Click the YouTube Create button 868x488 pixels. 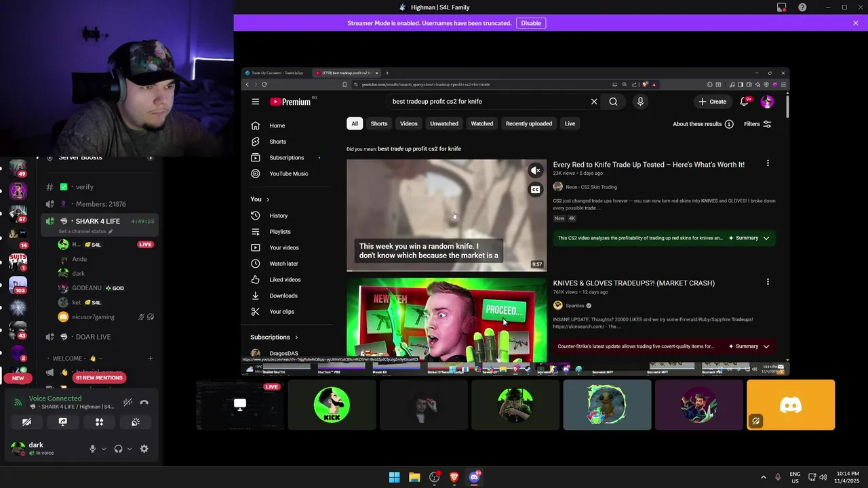point(713,102)
